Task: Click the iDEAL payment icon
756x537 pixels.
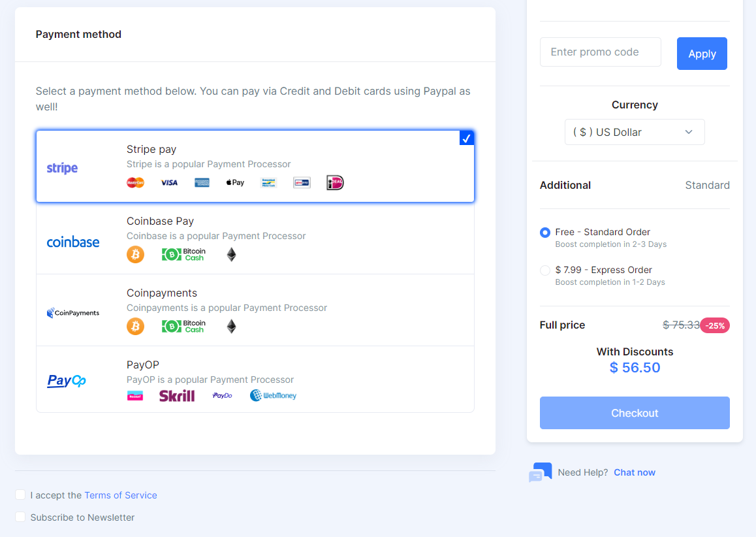Action: tap(335, 183)
